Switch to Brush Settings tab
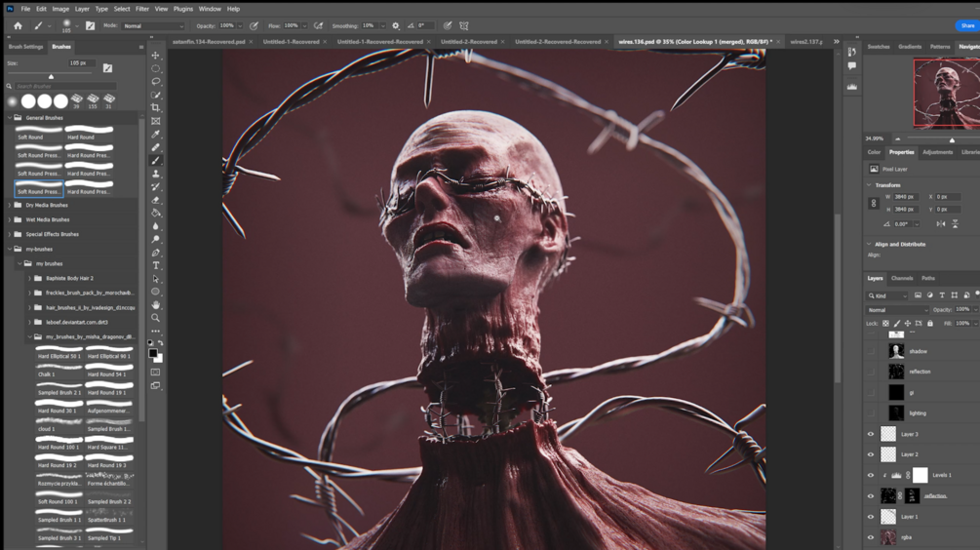980x550 pixels. (25, 46)
